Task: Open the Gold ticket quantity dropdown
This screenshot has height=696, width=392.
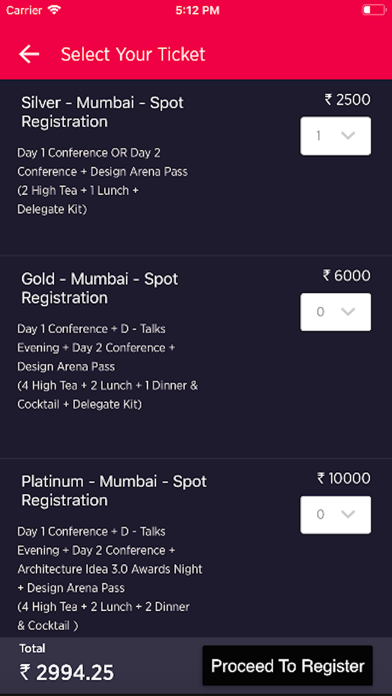Action: [x=336, y=312]
